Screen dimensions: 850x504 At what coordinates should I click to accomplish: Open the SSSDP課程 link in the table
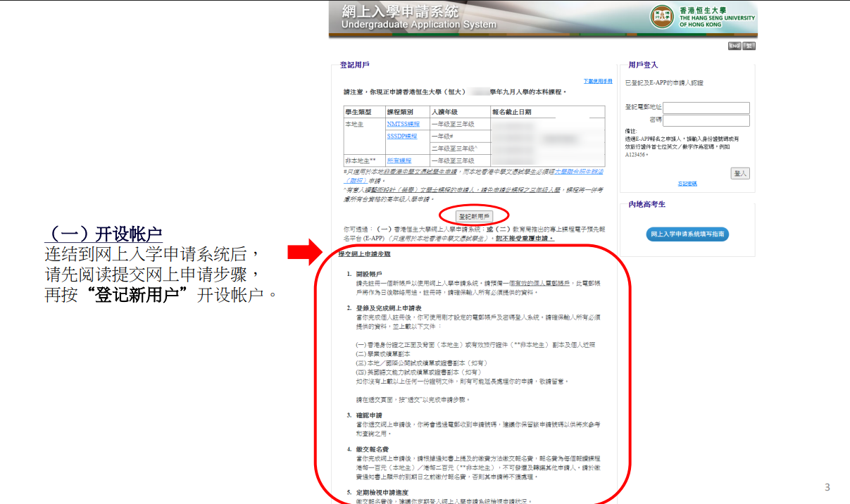coord(401,136)
